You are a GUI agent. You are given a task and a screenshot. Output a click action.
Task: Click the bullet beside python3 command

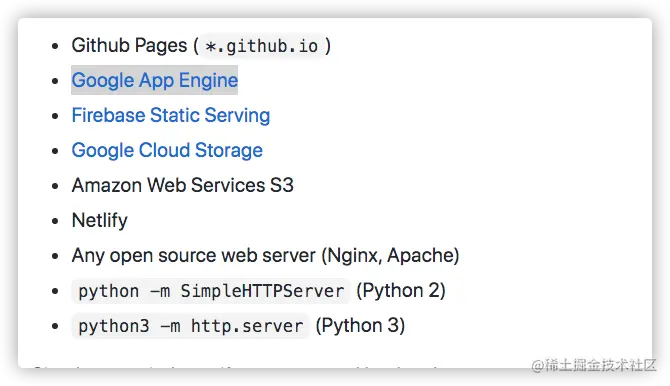[x=55, y=326]
